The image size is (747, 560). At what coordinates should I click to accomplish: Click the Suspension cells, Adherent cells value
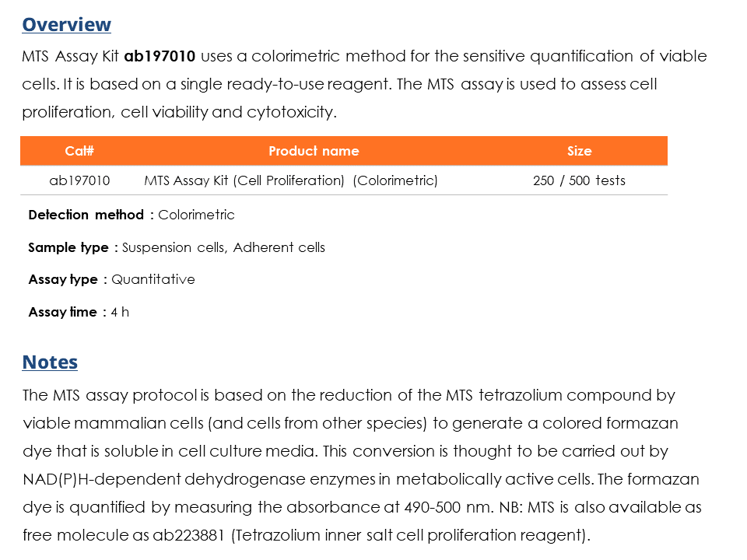(x=223, y=247)
